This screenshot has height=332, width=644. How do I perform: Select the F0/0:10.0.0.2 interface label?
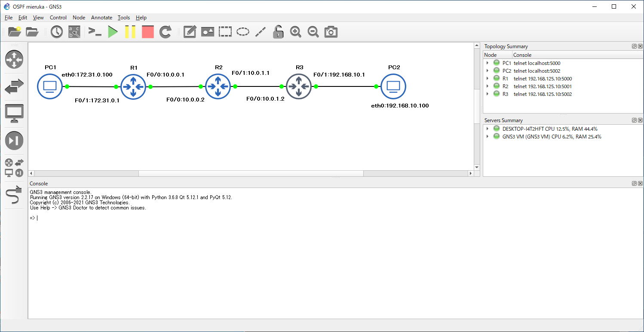pos(186,99)
